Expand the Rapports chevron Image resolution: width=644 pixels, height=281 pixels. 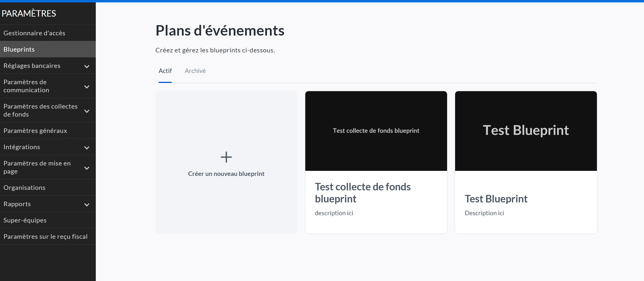click(87, 205)
